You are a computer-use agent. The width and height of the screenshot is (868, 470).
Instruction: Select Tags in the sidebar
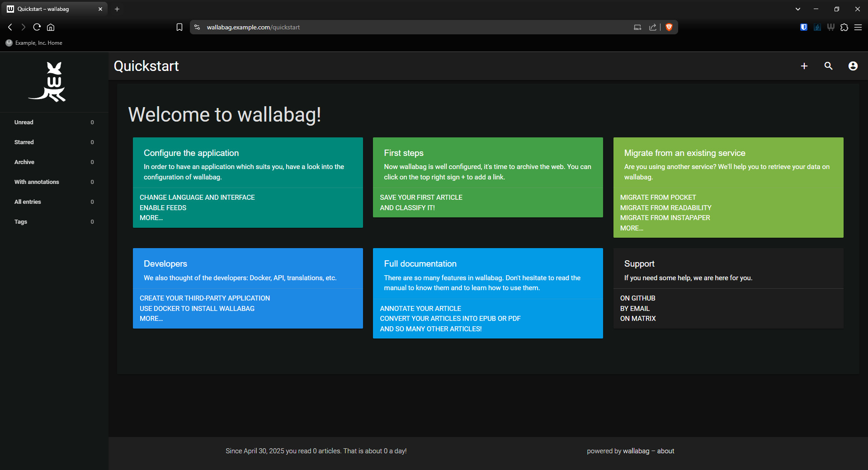(x=21, y=222)
